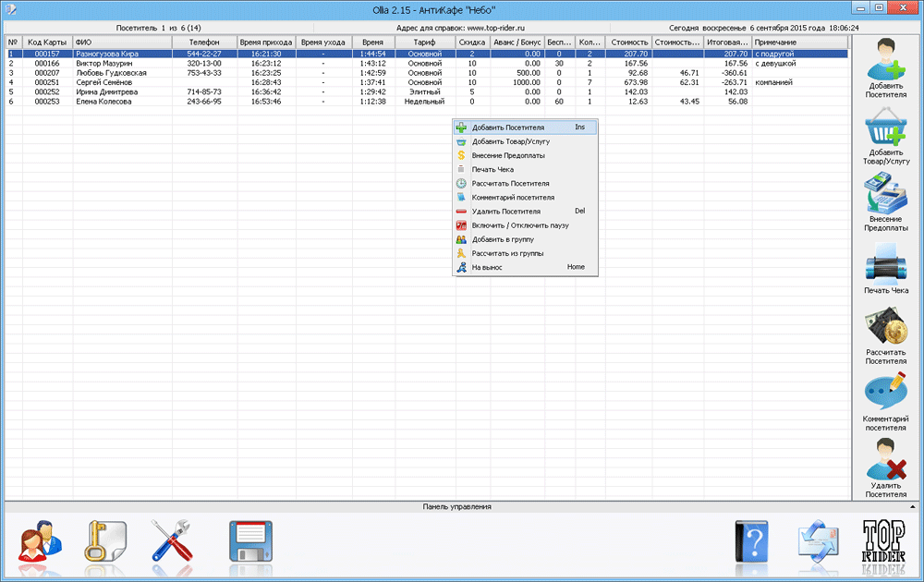The width and height of the screenshot is (924, 582).
Task: Select Внесение Предоплаты context menu entry
Action: pyautogui.click(x=526, y=155)
